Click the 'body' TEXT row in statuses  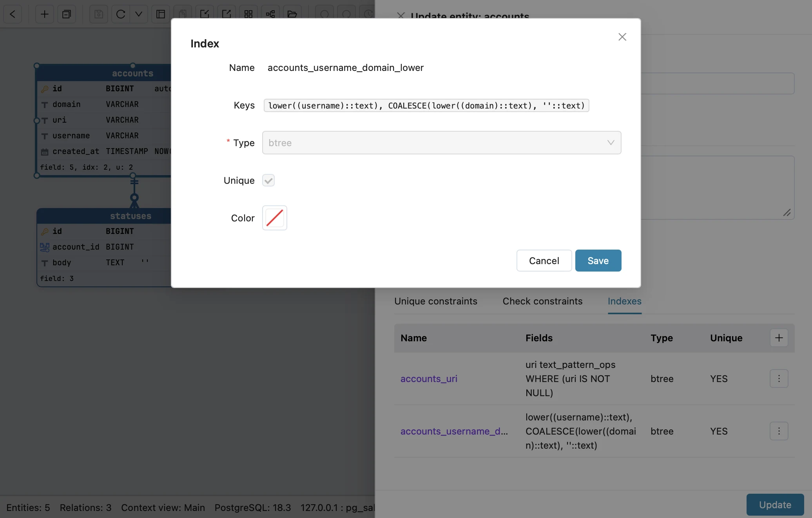104,263
